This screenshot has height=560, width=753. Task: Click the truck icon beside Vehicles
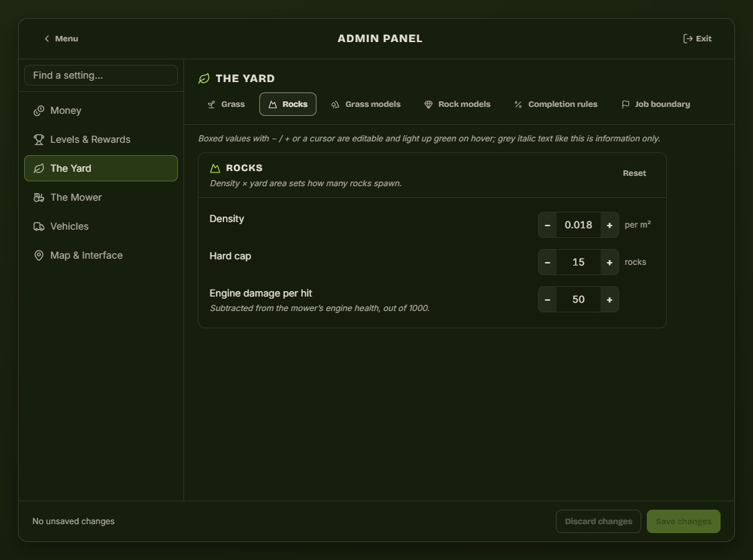pos(39,226)
